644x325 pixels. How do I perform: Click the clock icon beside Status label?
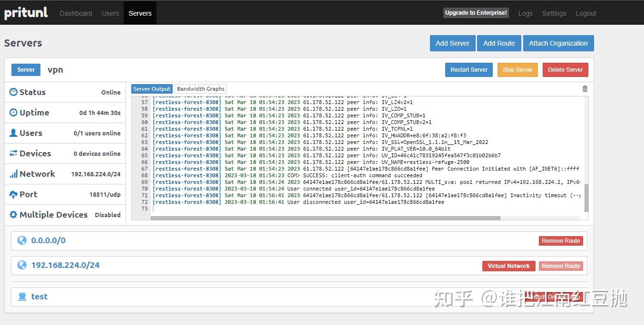tap(13, 92)
